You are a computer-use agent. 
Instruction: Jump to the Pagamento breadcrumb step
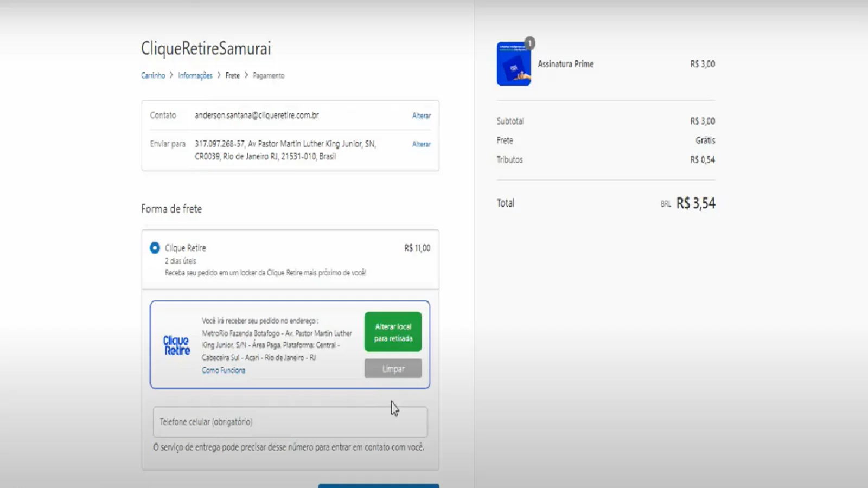coord(269,75)
